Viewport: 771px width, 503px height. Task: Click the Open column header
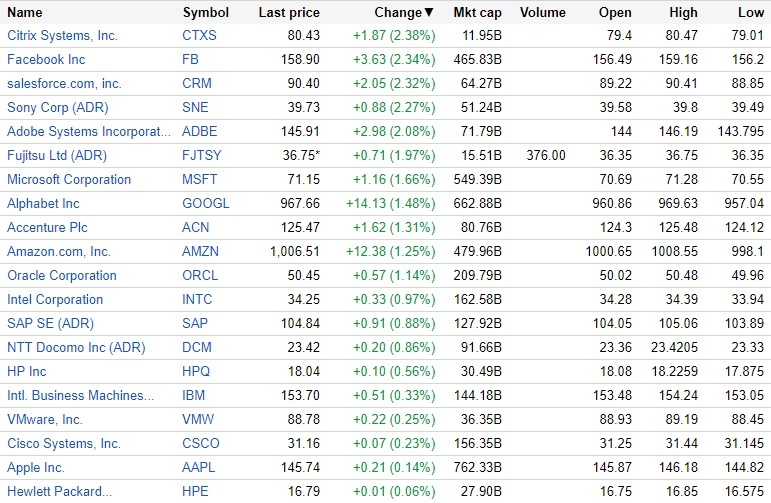(615, 13)
